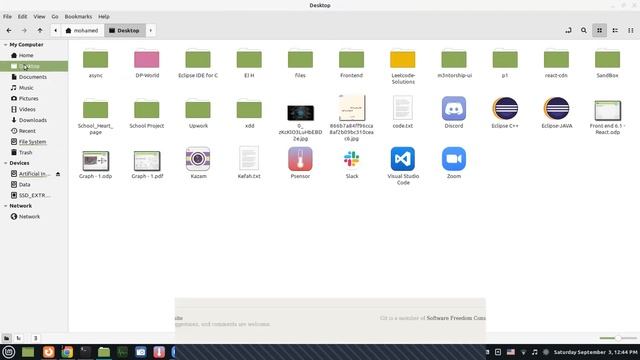Open the Visual Studio Code launcher

[402, 159]
